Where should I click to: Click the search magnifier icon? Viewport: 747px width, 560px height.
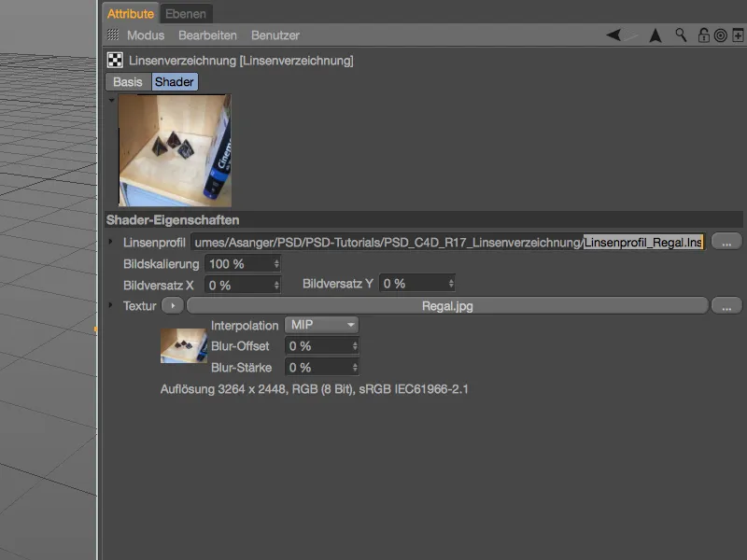pyautogui.click(x=680, y=35)
